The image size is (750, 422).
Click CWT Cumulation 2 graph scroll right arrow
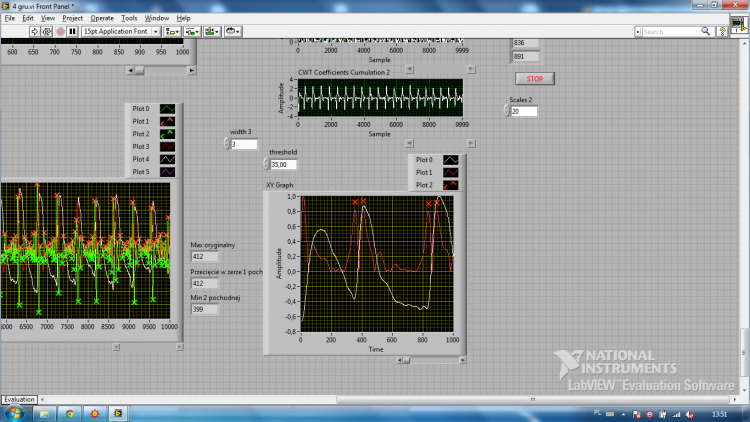(471, 144)
